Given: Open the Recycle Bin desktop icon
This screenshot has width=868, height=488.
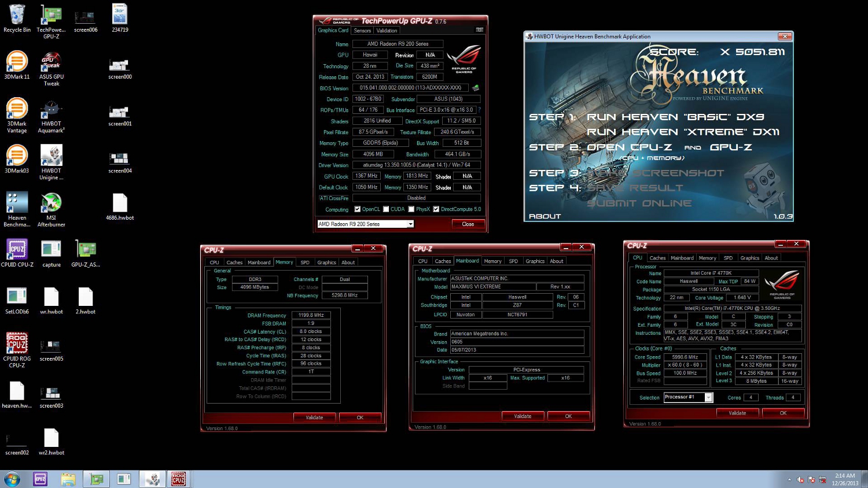Looking at the screenshot, I should [x=17, y=19].
